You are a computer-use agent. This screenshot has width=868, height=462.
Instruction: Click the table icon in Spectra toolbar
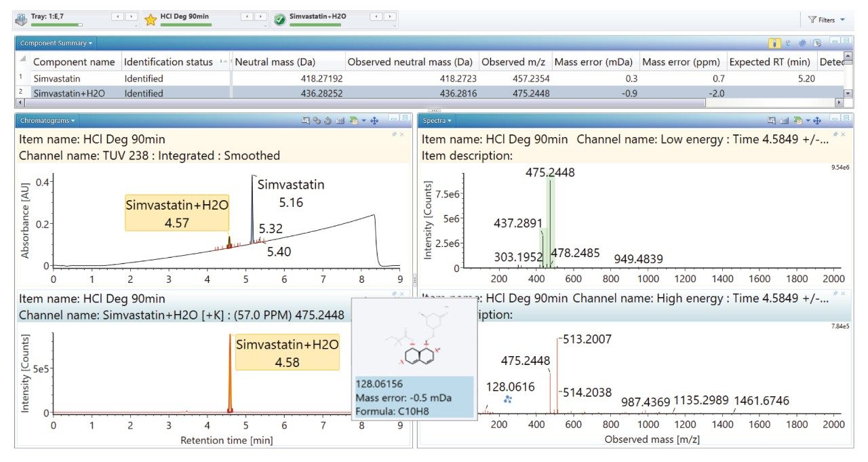(784, 120)
